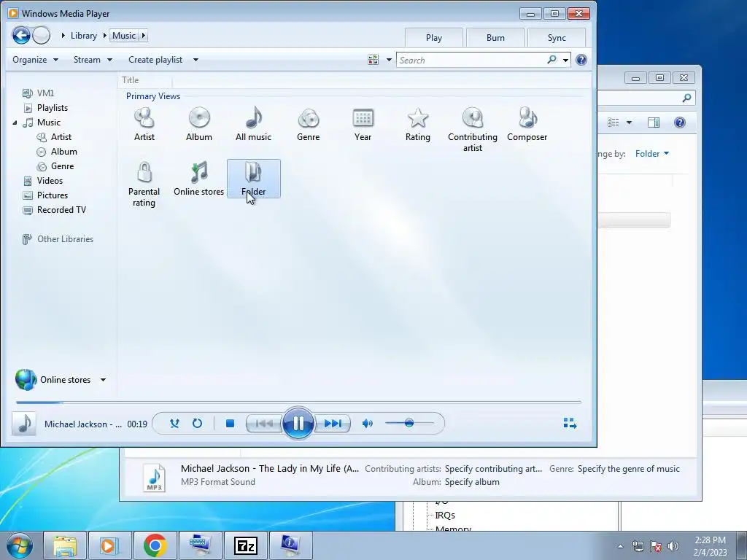
Task: Click the forward navigation button
Action: [42, 35]
